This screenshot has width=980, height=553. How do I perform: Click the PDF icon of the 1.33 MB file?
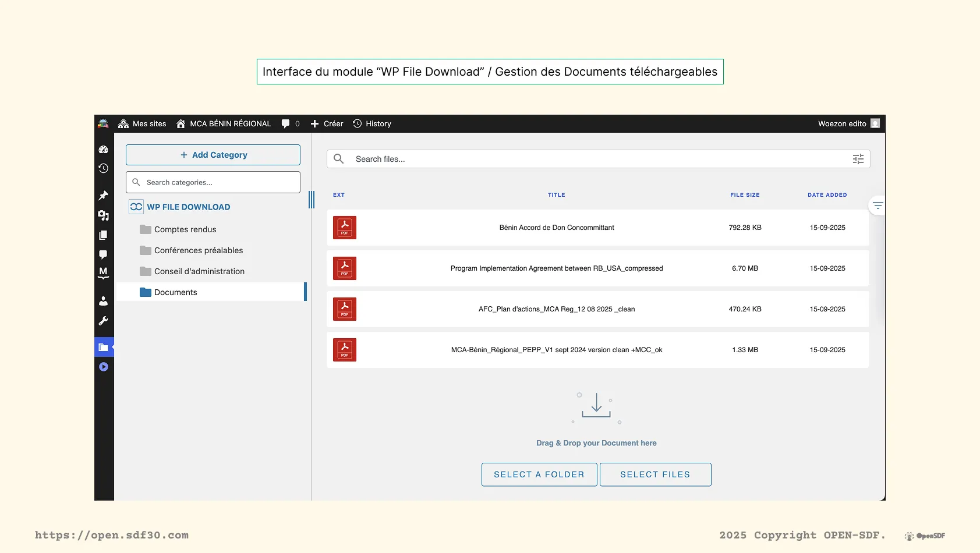click(345, 350)
